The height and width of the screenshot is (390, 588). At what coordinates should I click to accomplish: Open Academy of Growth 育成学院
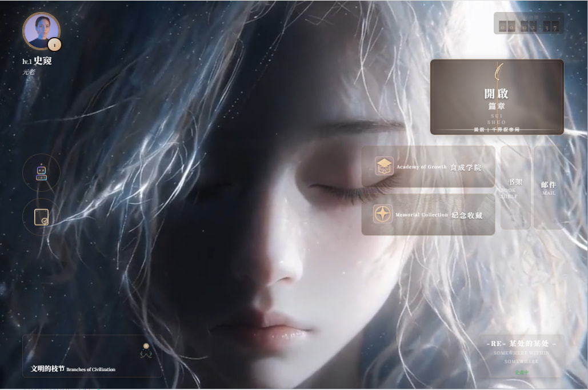[428, 167]
